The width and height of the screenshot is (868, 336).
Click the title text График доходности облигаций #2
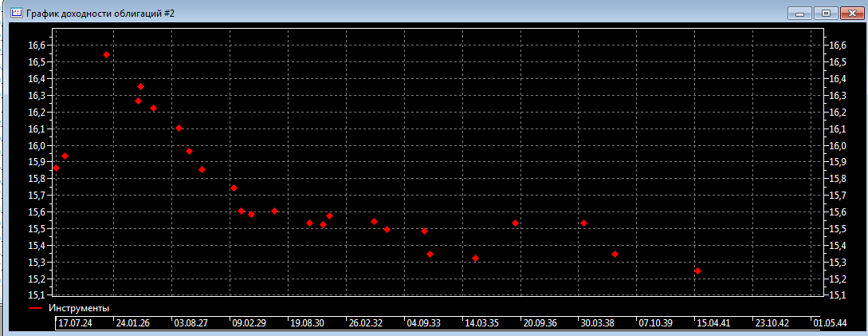tap(100, 13)
